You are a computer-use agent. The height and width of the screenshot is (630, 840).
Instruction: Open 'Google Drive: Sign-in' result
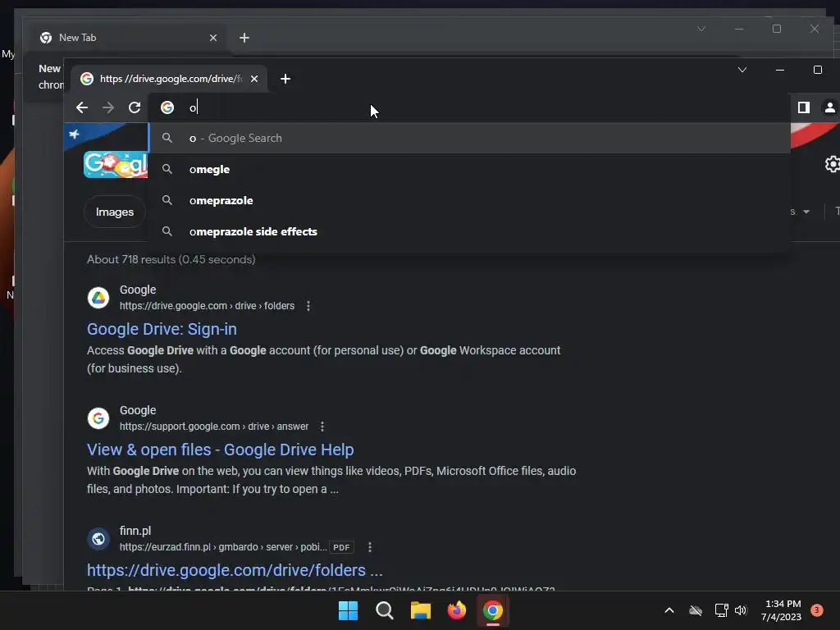(x=162, y=329)
